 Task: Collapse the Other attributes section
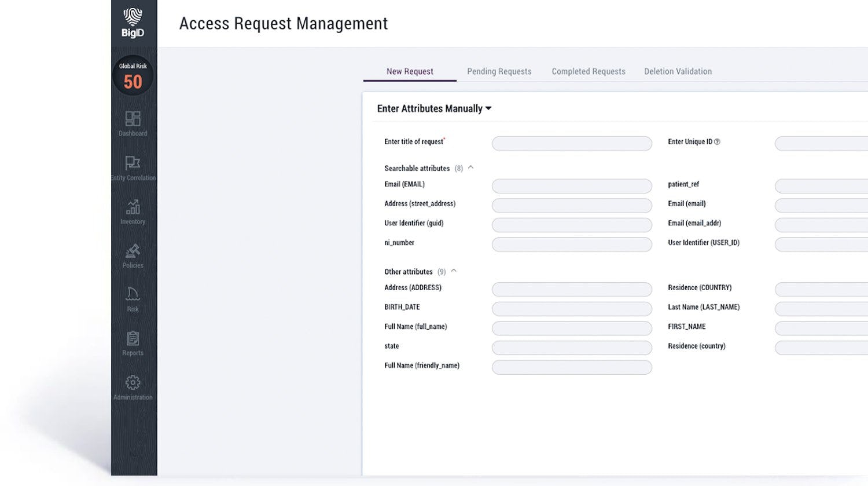coord(454,271)
